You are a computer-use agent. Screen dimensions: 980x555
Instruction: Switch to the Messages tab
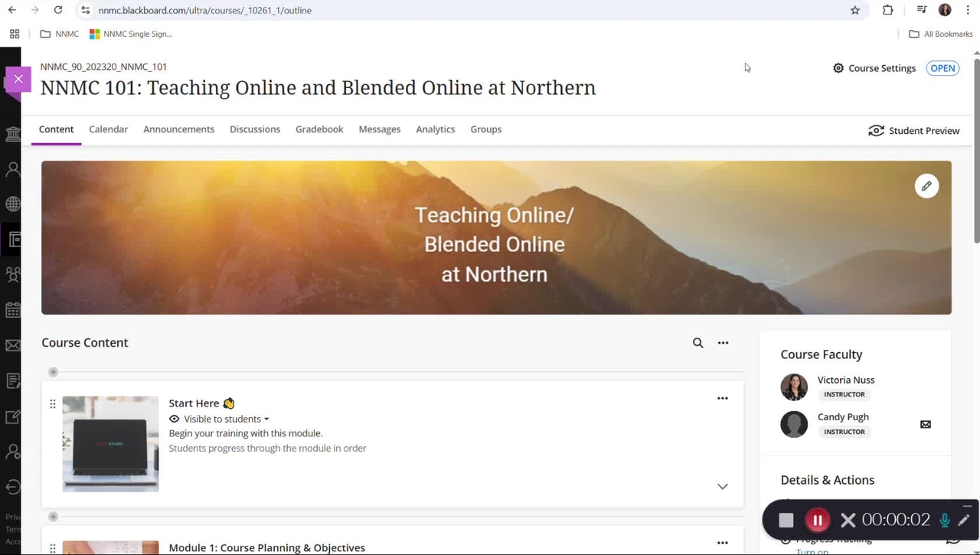click(380, 129)
